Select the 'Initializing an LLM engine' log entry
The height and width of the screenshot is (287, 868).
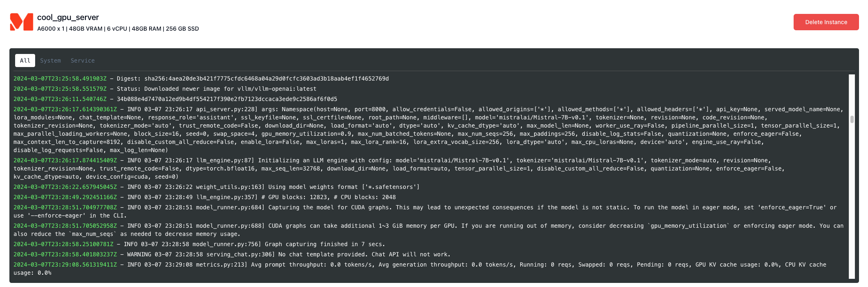point(399,168)
